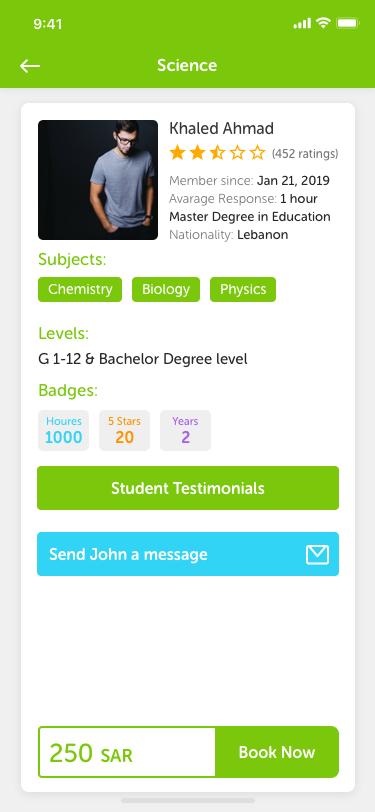
Task: Open the Houres 1000 badge
Action: 64,430
